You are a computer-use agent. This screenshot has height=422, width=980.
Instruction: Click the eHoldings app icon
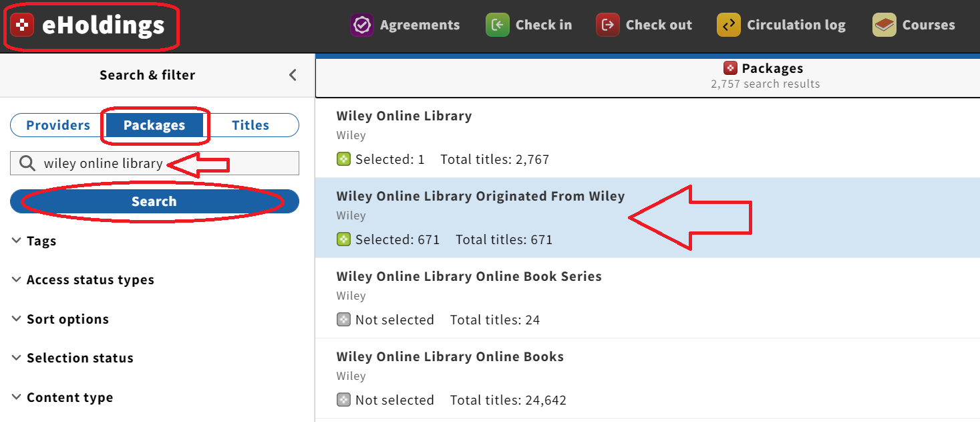pos(23,25)
